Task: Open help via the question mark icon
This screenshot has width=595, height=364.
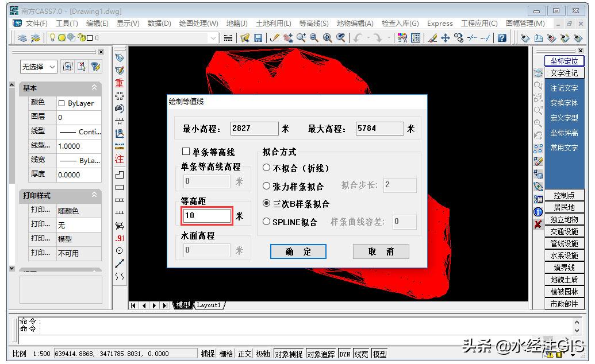Action: click(x=501, y=38)
